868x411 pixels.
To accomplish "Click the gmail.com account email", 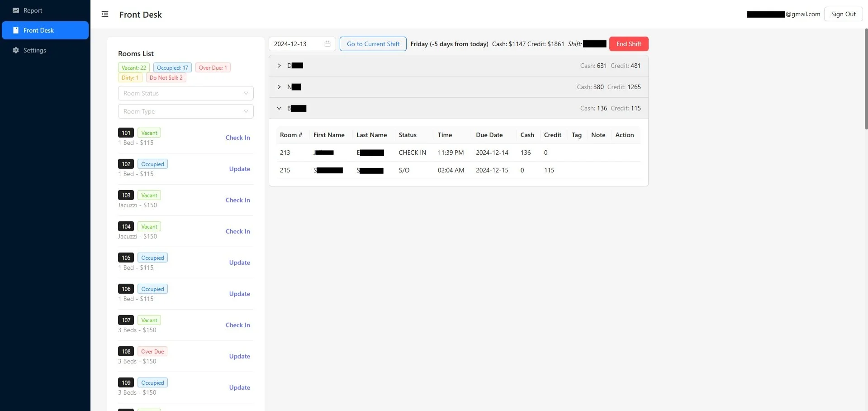I will coord(783,14).
